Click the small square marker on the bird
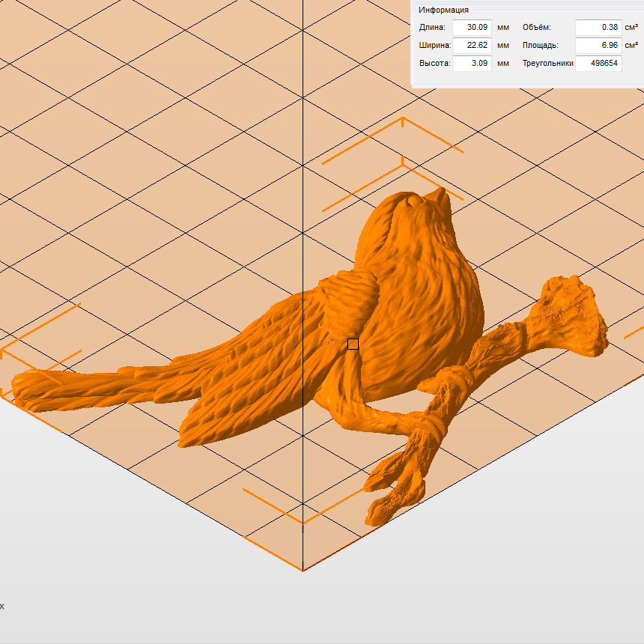Image resolution: width=644 pixels, height=644 pixels. [x=353, y=344]
